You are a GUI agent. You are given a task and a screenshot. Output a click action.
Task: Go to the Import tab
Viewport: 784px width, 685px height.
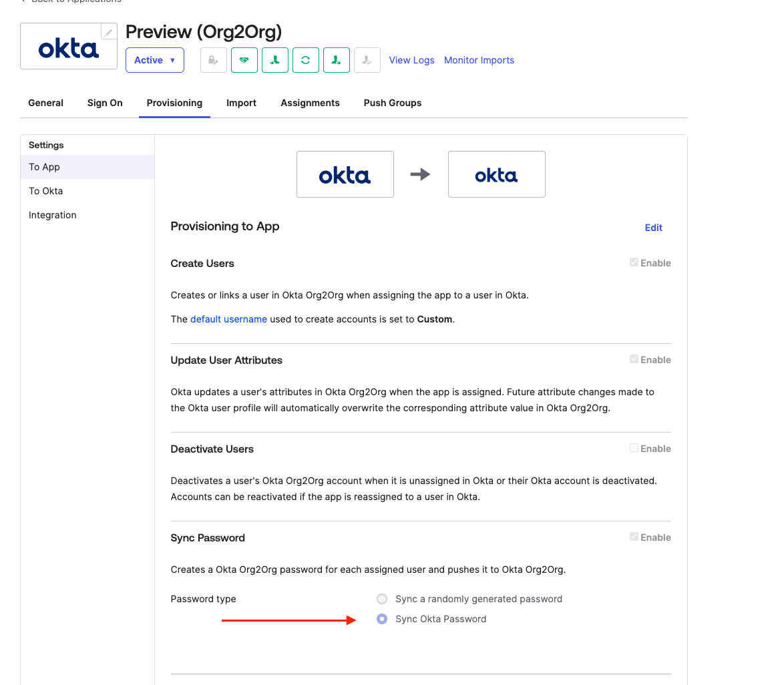click(242, 103)
